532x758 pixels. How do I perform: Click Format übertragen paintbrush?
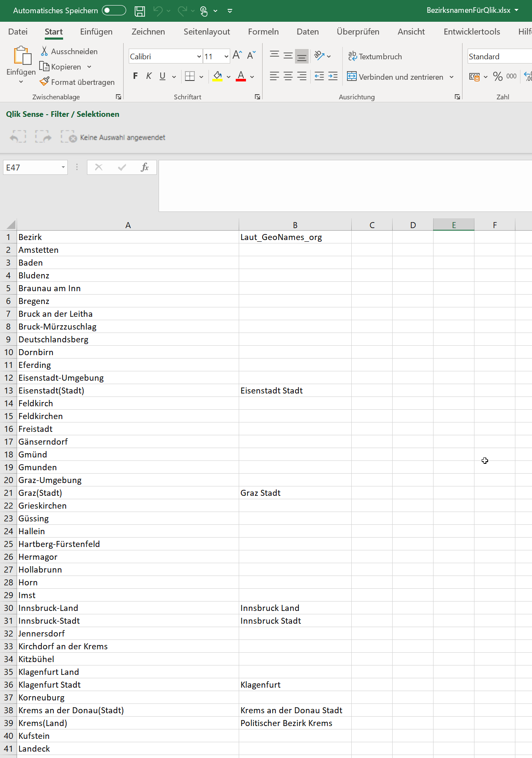pos(44,81)
